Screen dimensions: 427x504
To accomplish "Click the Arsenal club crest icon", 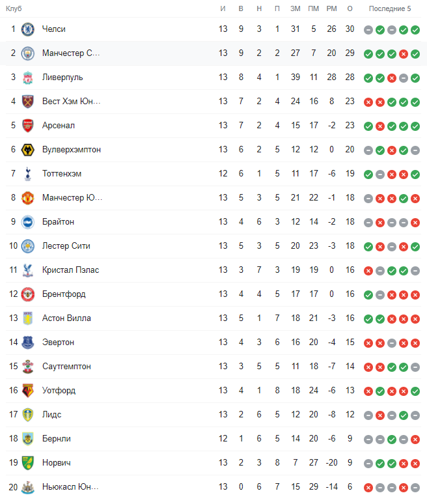I will 27,126.
